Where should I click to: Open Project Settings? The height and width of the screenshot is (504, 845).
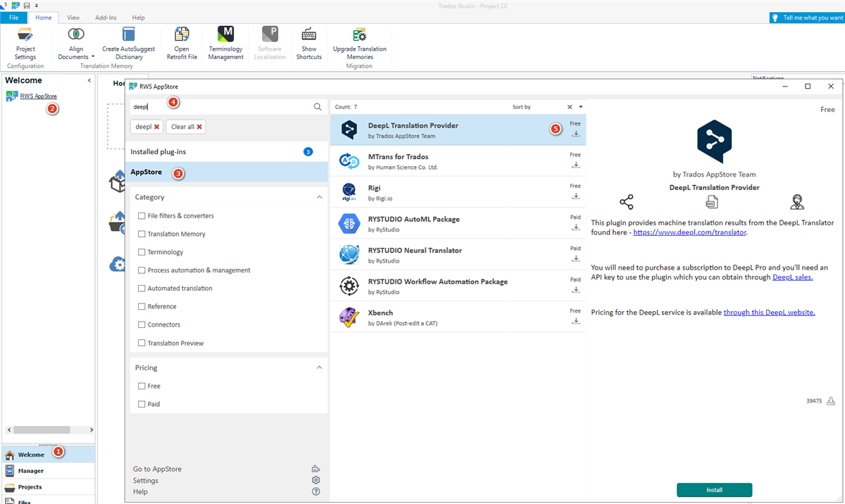coord(25,44)
